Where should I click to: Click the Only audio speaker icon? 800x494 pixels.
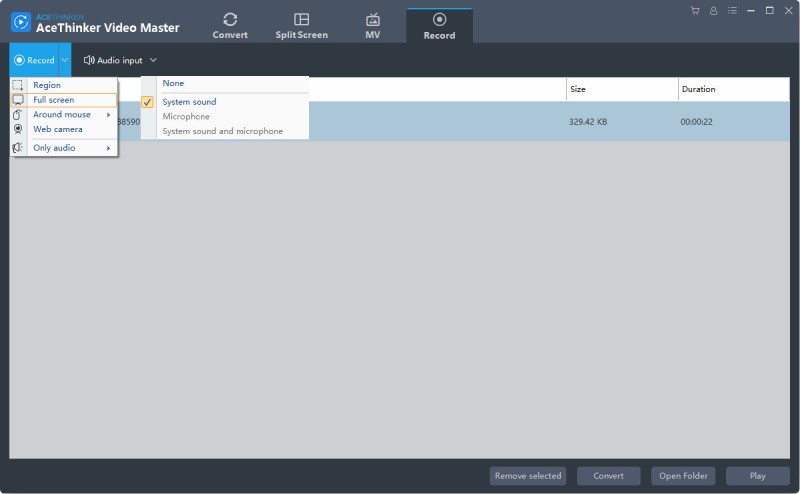[x=18, y=148]
